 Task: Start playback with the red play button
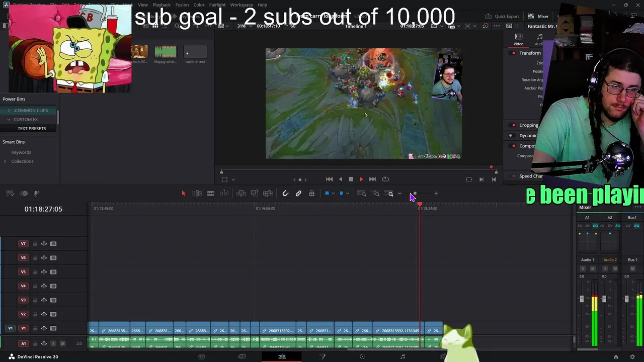pos(361,179)
